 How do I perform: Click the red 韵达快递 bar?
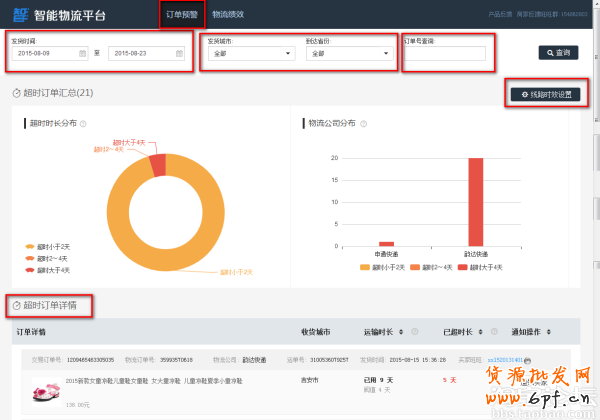pos(475,202)
